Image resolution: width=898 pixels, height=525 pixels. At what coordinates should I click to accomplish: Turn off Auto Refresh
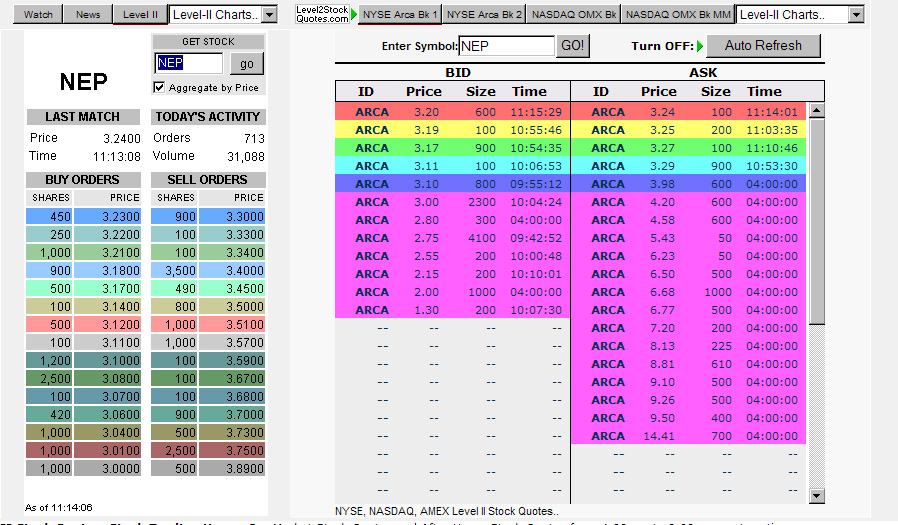click(x=763, y=46)
